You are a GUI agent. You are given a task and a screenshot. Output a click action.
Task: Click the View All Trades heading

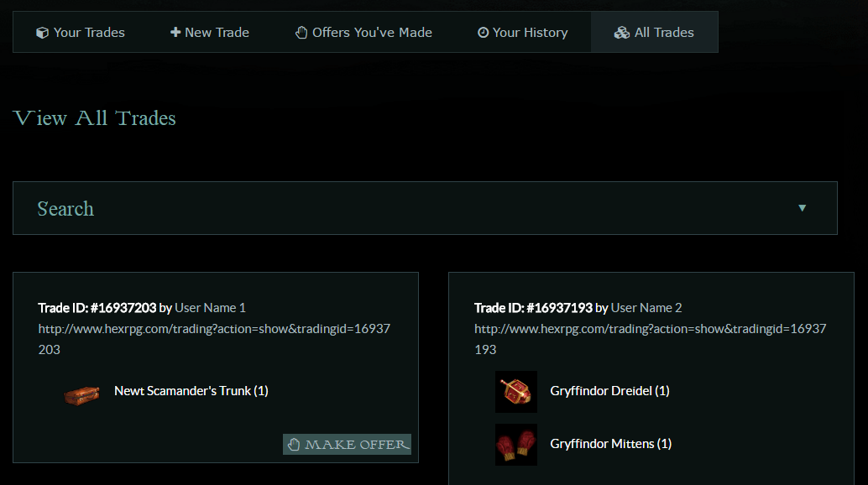tap(94, 118)
